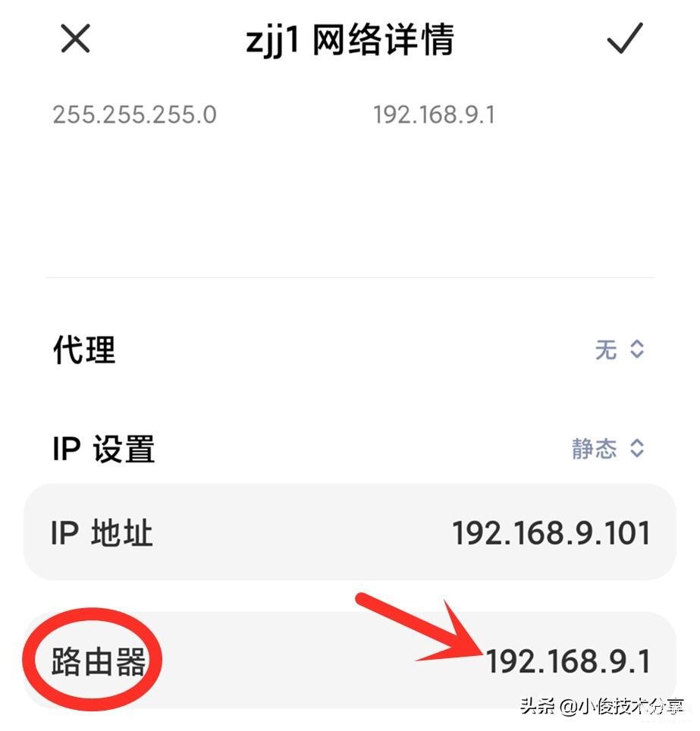Select the gray 255.255.255.0 subnet mask text
The image size is (700, 731).
(x=135, y=115)
